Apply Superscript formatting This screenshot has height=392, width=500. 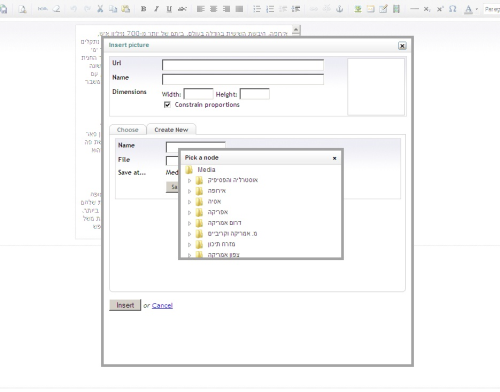coord(440,9)
